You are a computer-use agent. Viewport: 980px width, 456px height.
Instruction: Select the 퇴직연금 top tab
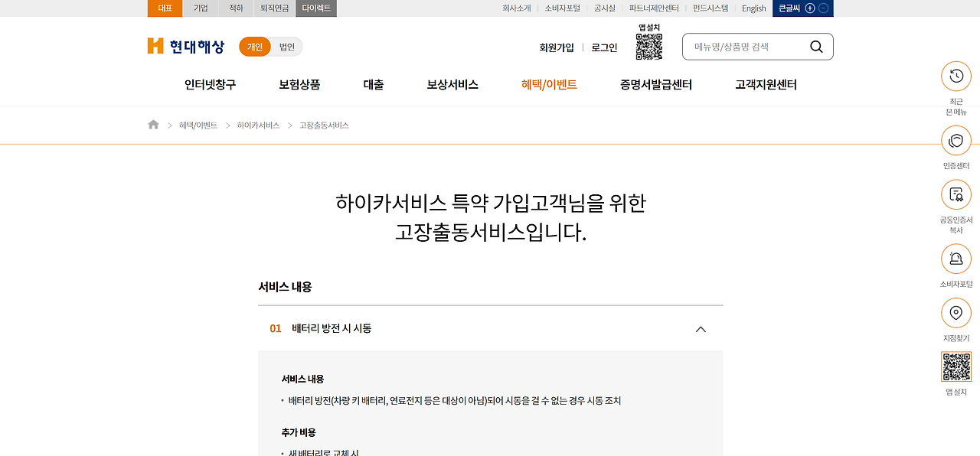275,8
